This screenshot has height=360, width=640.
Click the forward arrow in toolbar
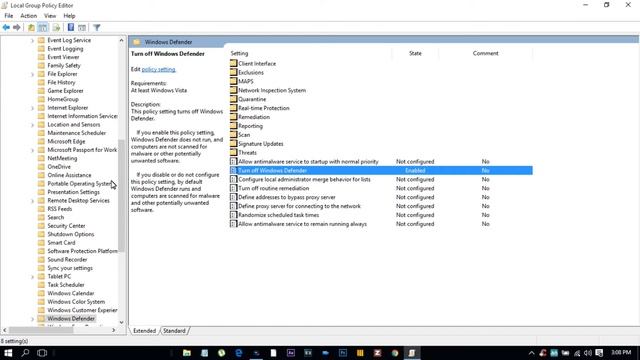pyautogui.click(x=17, y=27)
